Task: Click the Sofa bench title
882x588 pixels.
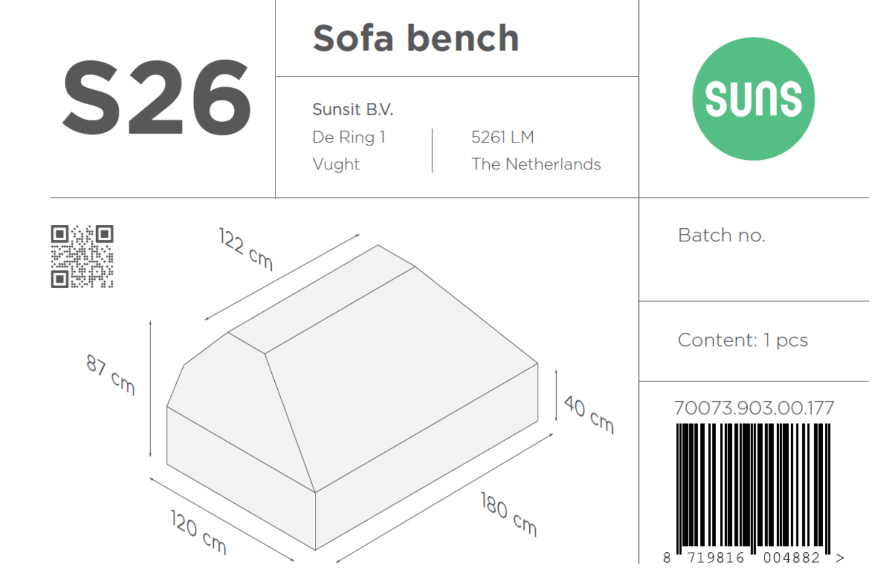Action: pos(416,38)
